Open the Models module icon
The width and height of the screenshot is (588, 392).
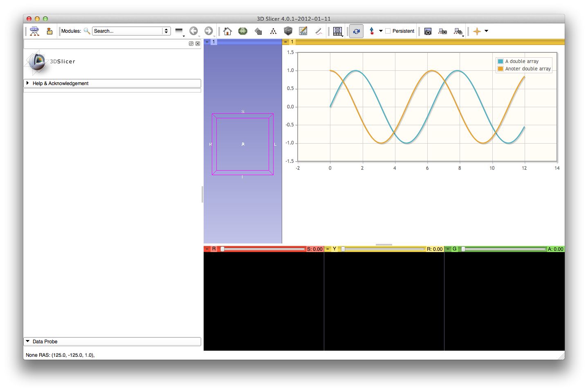click(x=243, y=31)
